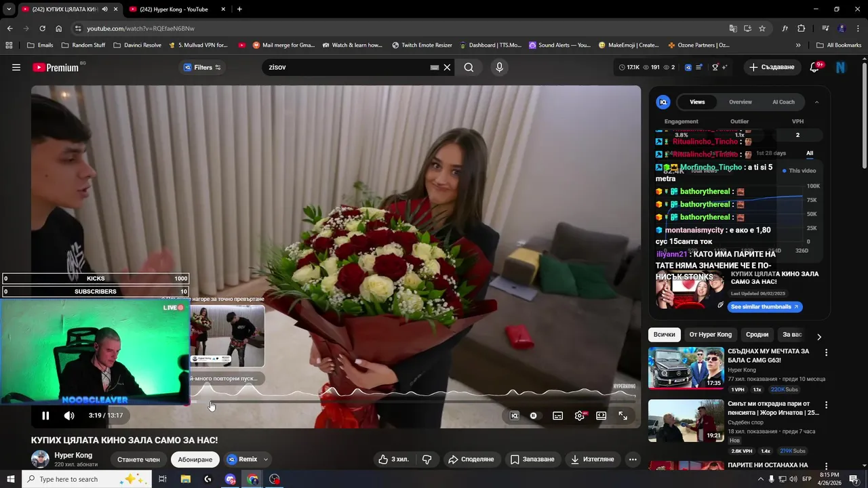The width and height of the screenshot is (868, 488).
Task: Select the Views tab in vidIQ panel
Action: pos(697,102)
